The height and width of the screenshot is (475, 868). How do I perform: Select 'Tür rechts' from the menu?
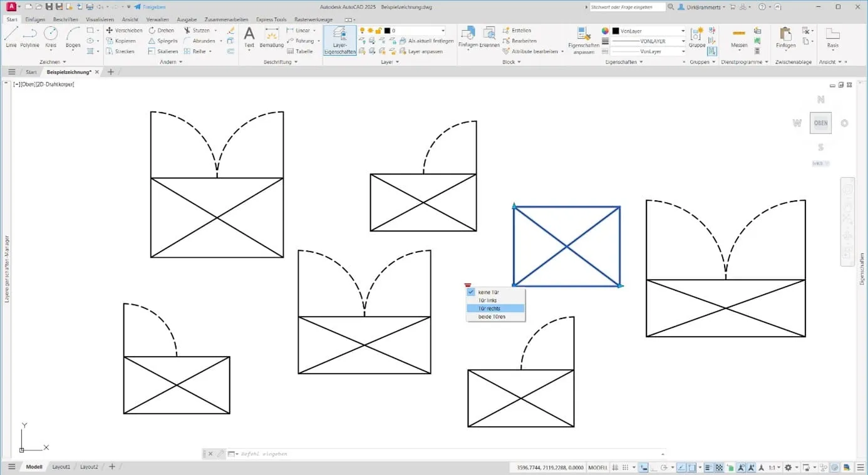click(x=489, y=309)
